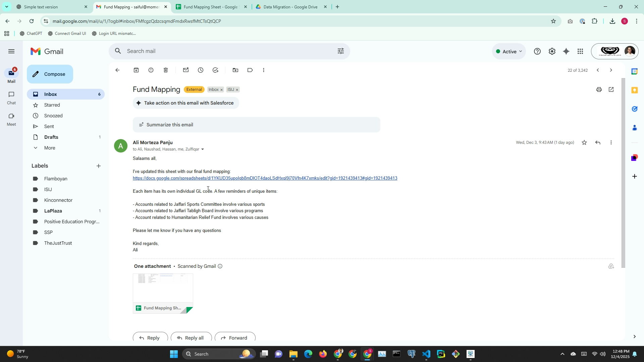Expand More in the left sidebar
This screenshot has width=644, height=362.
[x=50, y=148]
